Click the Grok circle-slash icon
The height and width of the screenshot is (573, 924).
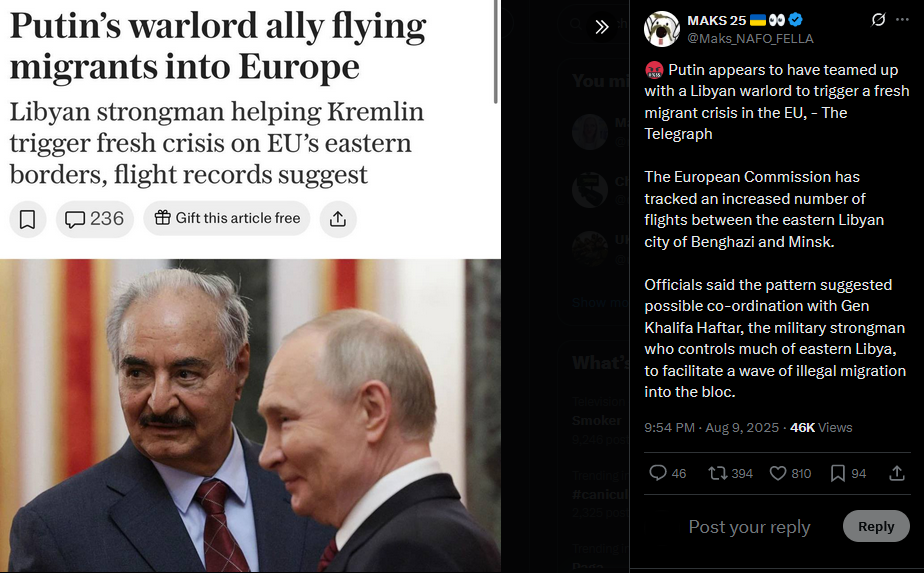point(878,20)
